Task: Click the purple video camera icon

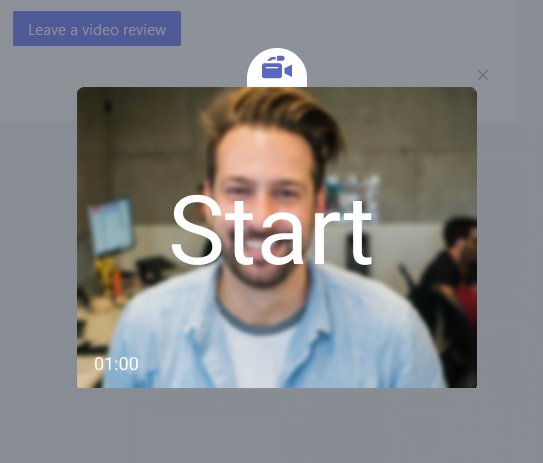Action: pyautogui.click(x=277, y=67)
